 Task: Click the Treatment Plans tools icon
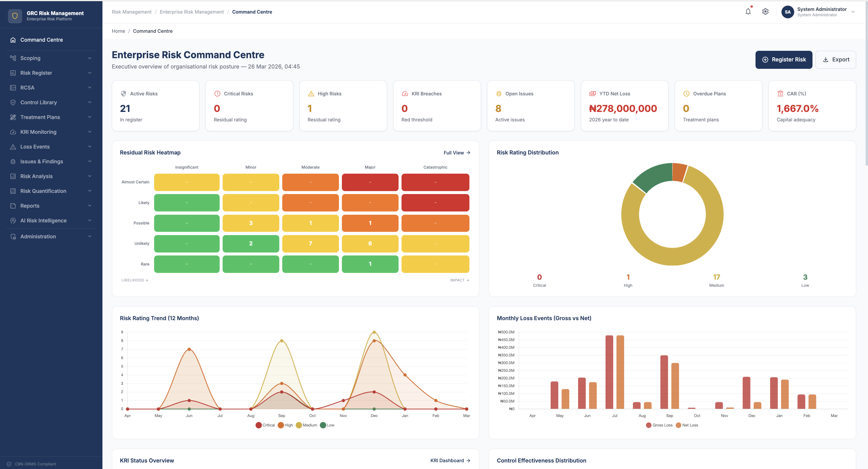(13, 117)
